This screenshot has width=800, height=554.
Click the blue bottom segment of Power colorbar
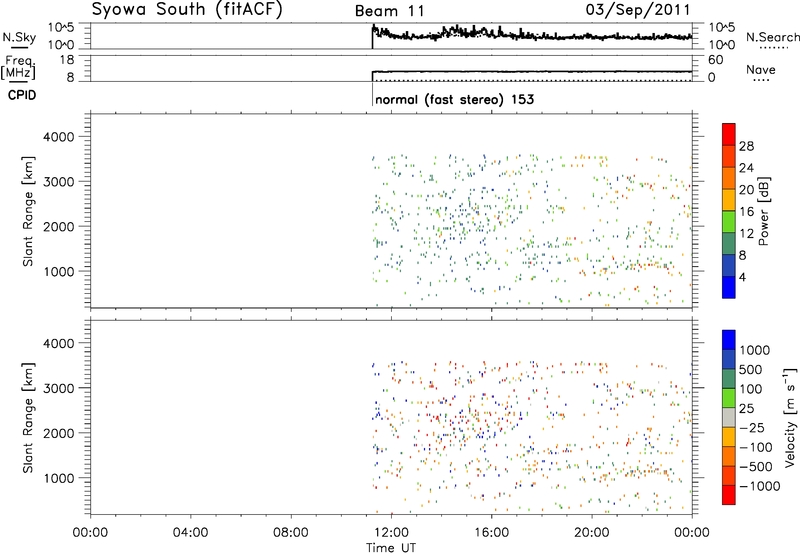coord(729,287)
